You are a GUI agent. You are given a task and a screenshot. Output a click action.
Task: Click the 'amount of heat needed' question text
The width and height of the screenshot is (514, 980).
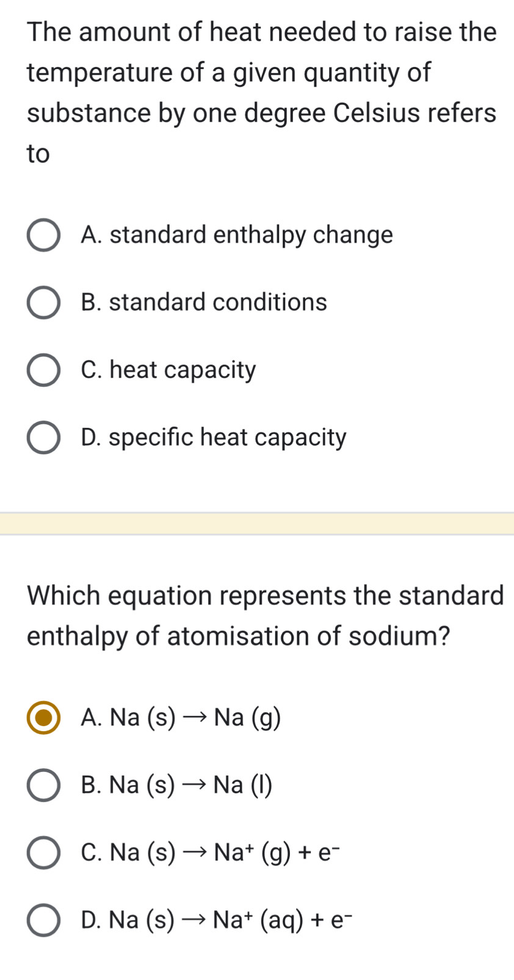pyautogui.click(x=262, y=32)
